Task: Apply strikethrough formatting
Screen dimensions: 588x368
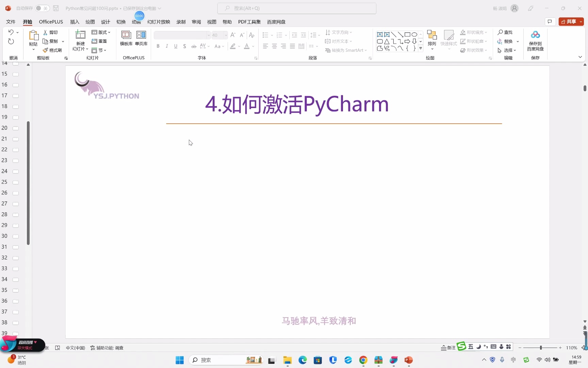Action: pos(194,46)
